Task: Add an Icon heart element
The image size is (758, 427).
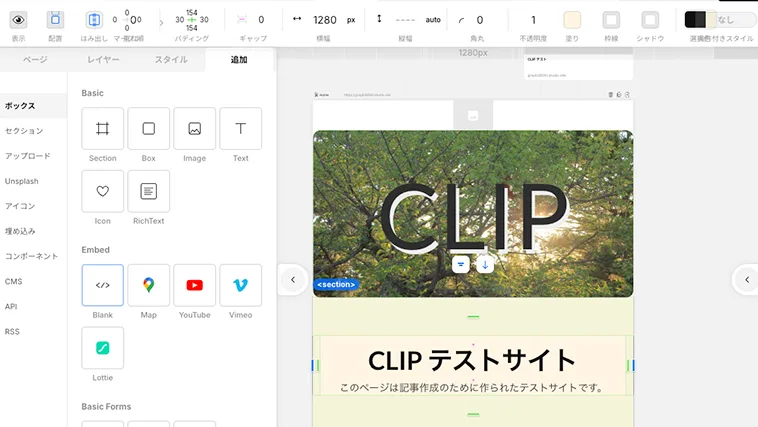Action: [102, 191]
